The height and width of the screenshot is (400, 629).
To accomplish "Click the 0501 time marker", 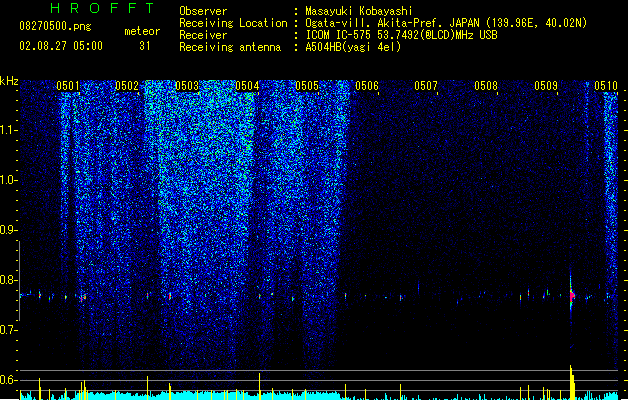I will tap(68, 86).
